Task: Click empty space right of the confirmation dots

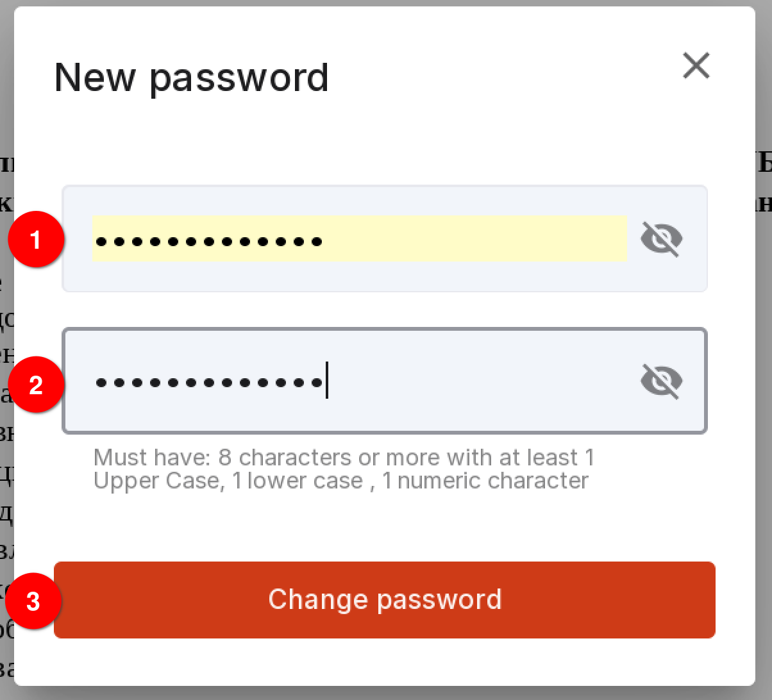Action: pos(481,381)
